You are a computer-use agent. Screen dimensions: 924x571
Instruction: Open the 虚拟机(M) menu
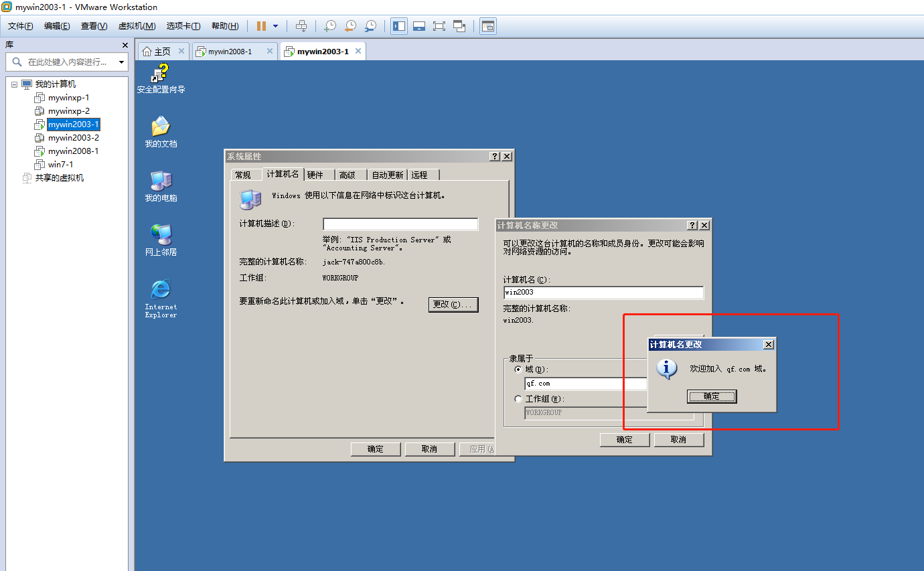137,26
